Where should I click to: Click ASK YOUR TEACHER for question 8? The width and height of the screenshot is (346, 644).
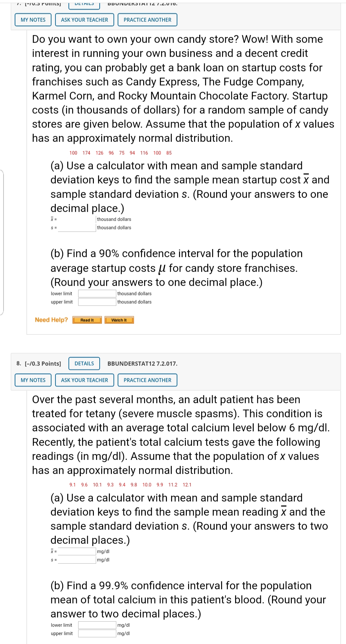point(85,380)
